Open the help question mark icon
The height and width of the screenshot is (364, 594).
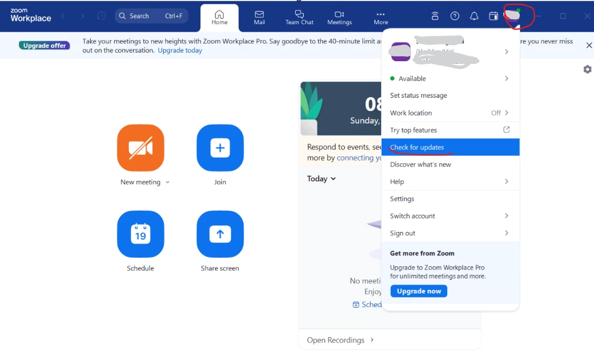pos(455,16)
